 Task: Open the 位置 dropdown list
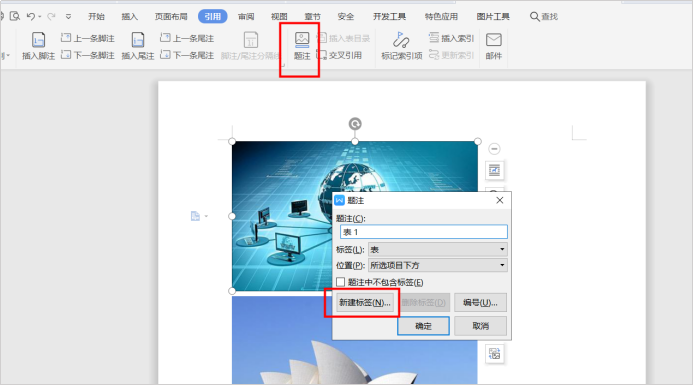pyautogui.click(x=438, y=265)
